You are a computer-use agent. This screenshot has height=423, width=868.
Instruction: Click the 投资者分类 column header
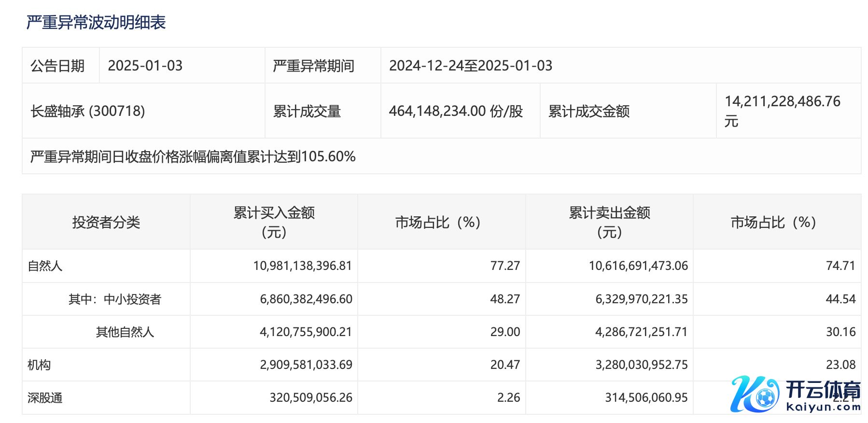[x=106, y=222]
